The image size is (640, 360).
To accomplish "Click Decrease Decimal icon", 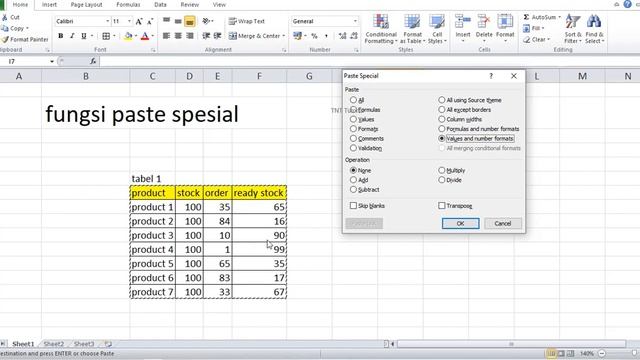I will pos(354,36).
